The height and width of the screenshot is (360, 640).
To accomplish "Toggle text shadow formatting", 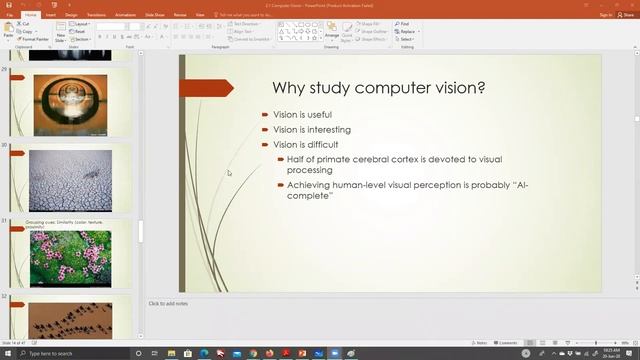I will pos(122,37).
